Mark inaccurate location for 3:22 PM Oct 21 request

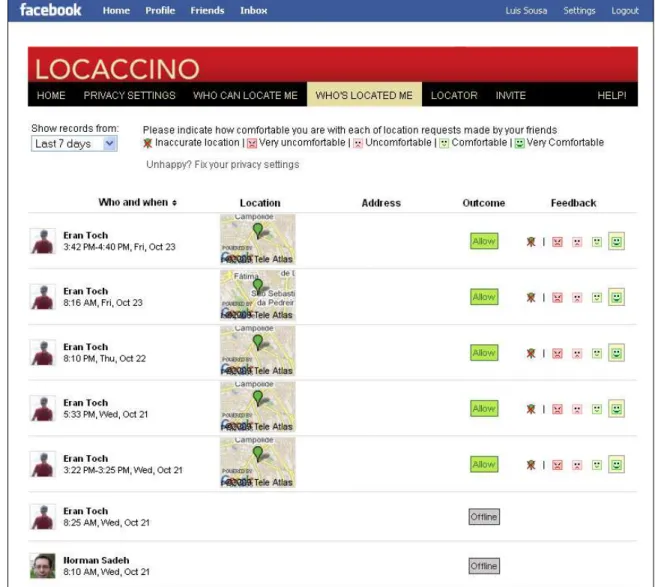[x=531, y=465]
